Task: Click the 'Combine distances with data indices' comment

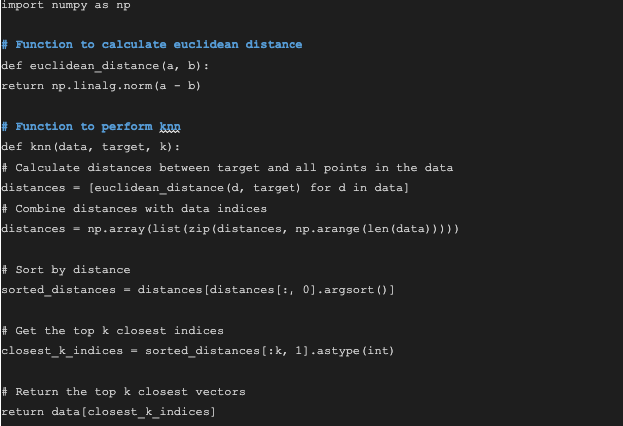Action: 141,209
